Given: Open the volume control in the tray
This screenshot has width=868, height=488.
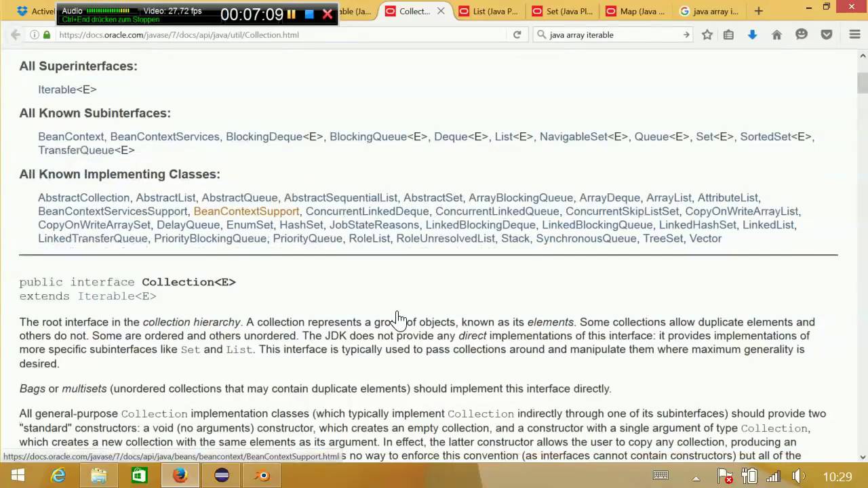Looking at the screenshot, I should [x=798, y=476].
